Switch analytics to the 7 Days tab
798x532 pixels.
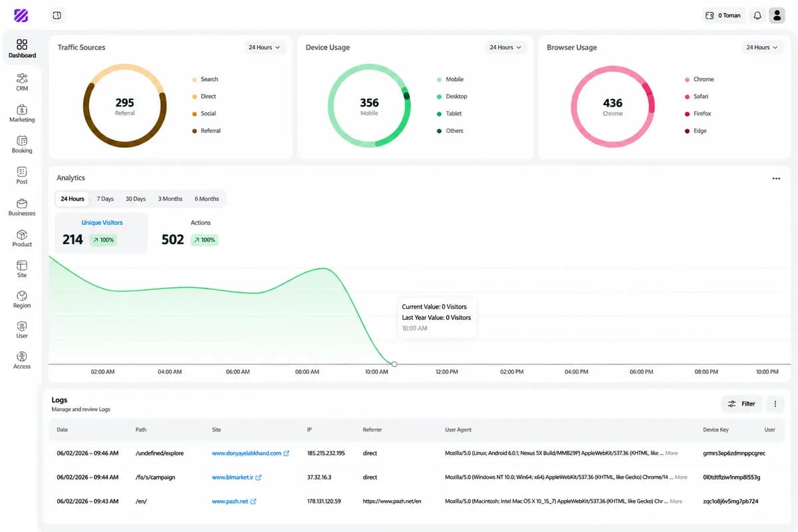[x=105, y=199]
